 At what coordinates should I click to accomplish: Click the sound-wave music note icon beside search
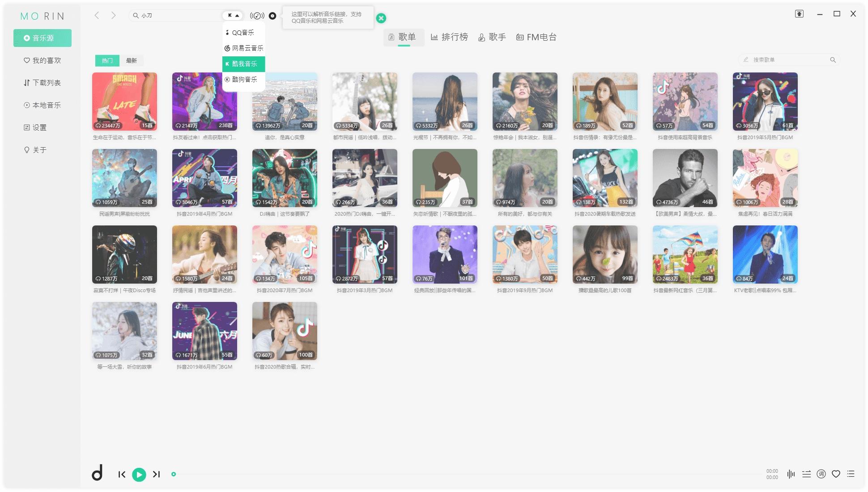coord(257,16)
